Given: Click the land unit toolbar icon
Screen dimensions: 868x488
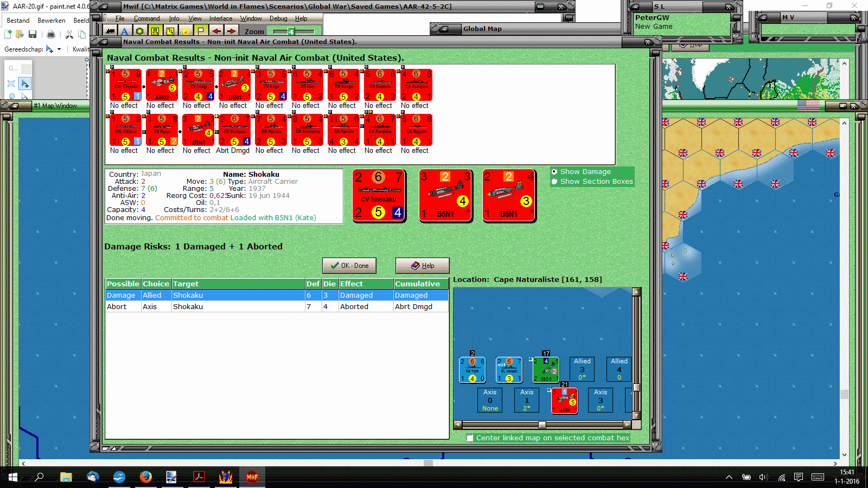Looking at the screenshot, I should coord(110,31).
